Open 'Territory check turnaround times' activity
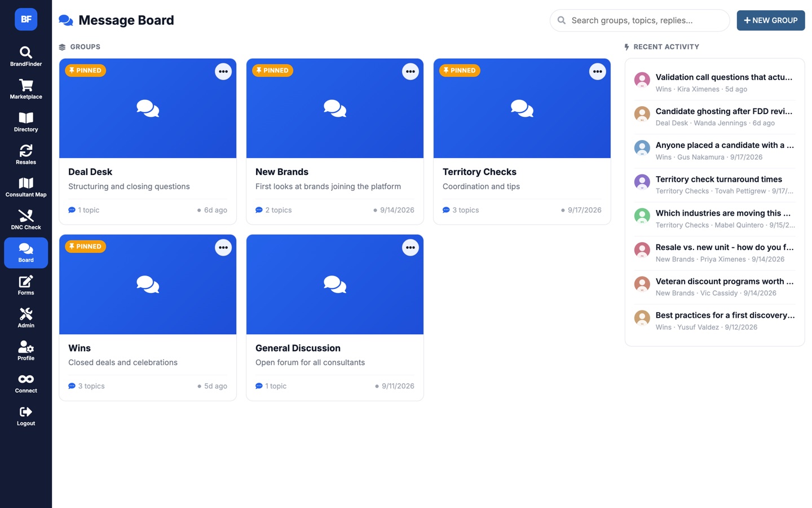 tap(714, 185)
